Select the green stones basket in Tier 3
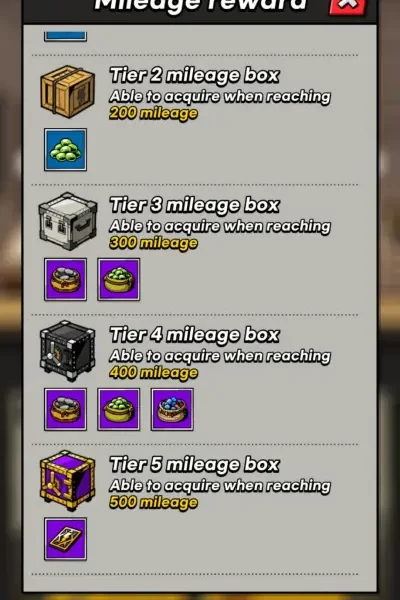 tap(119, 279)
